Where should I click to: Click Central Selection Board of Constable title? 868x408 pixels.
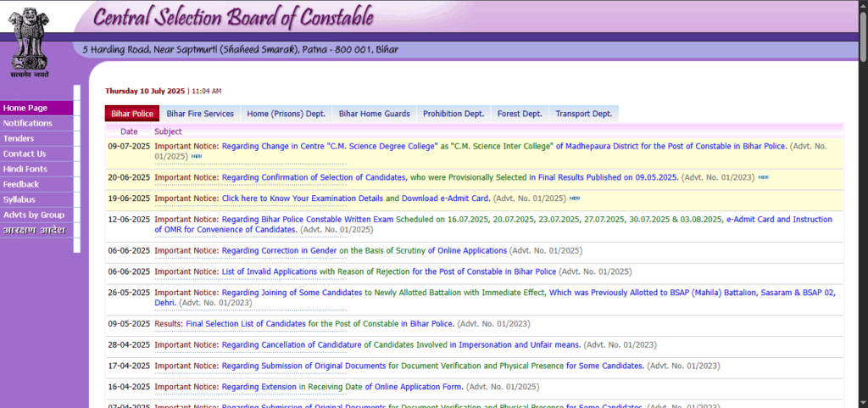(x=233, y=17)
